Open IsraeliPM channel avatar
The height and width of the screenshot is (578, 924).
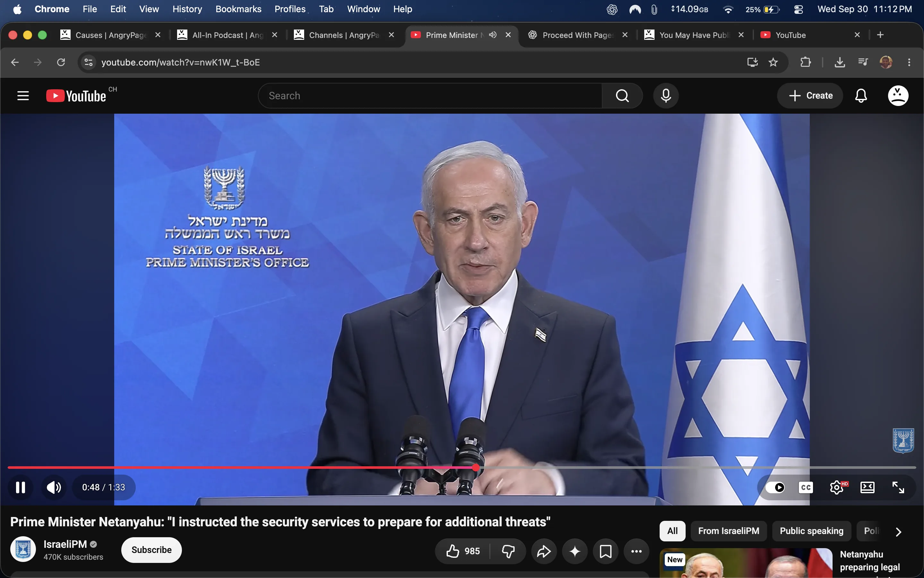point(23,549)
